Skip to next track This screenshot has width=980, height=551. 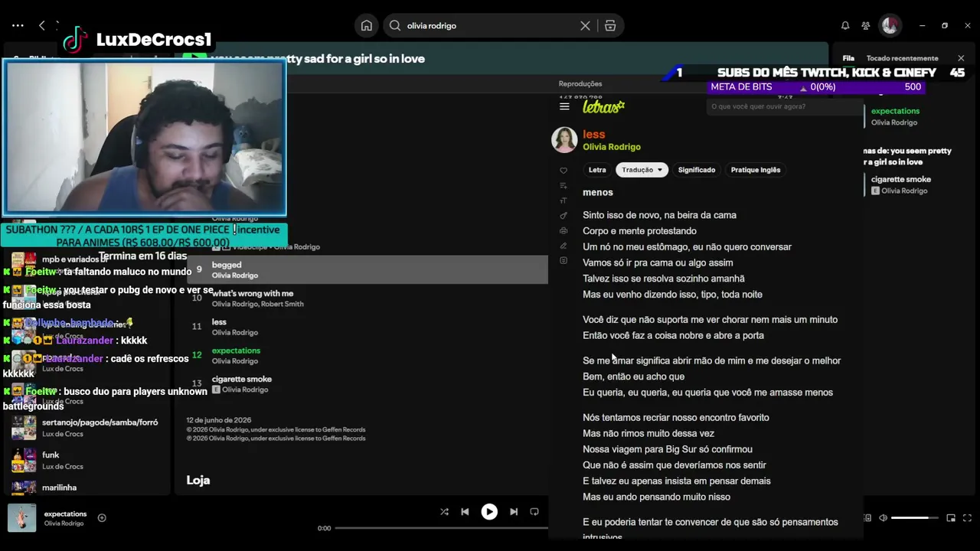point(514,512)
